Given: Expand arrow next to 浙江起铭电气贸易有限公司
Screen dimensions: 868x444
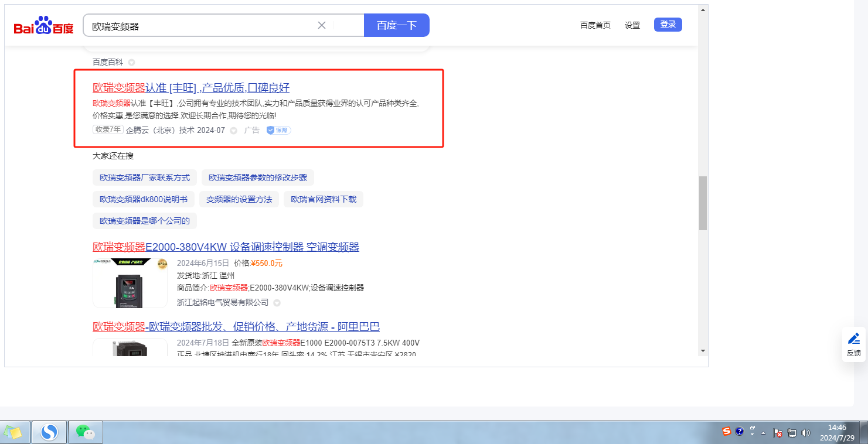Looking at the screenshot, I should pos(277,303).
